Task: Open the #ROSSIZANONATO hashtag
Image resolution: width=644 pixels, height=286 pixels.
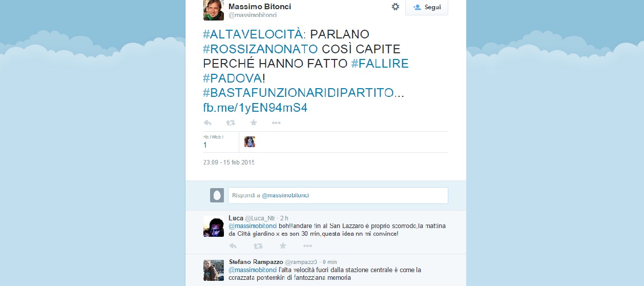Action: coord(260,49)
